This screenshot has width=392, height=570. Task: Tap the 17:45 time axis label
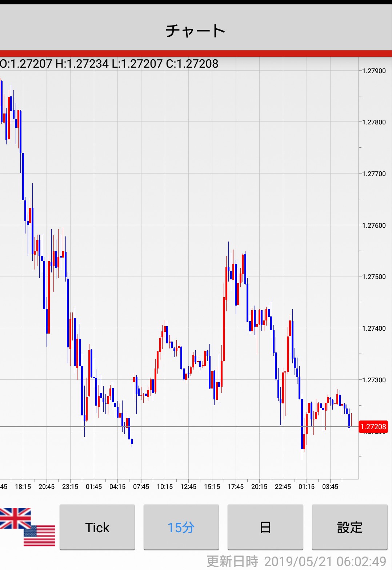coord(236,487)
